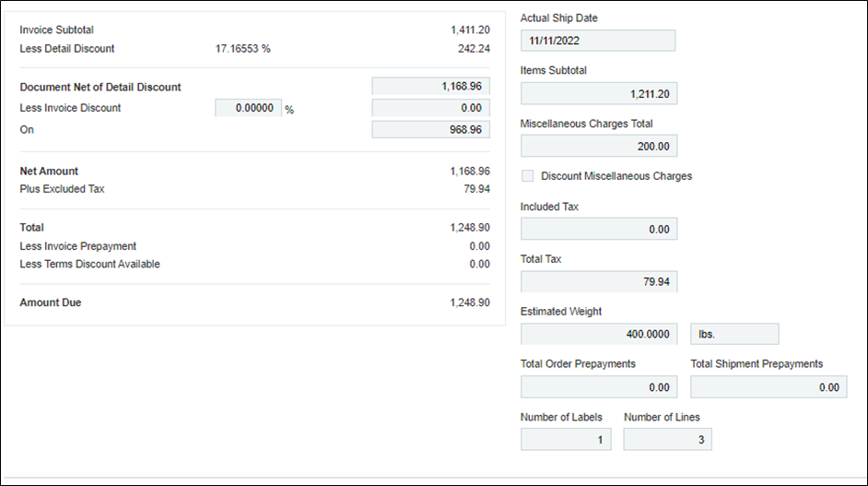The height and width of the screenshot is (486, 868).
Task: Click the Total Tax field
Action: pos(599,281)
